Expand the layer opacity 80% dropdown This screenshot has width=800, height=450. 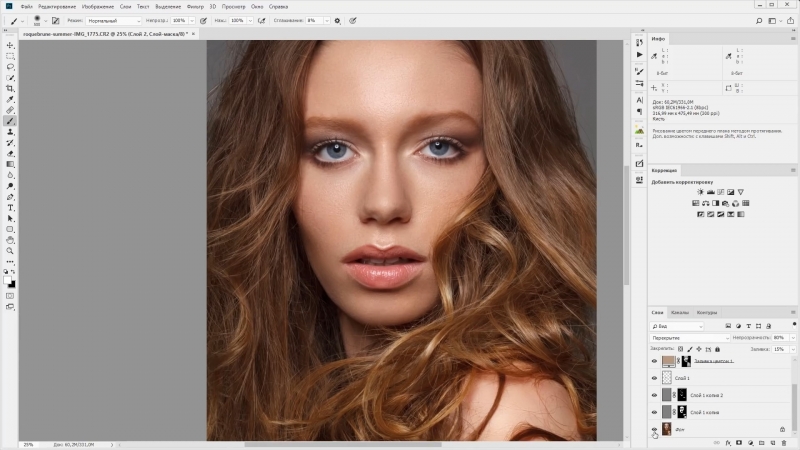point(794,338)
